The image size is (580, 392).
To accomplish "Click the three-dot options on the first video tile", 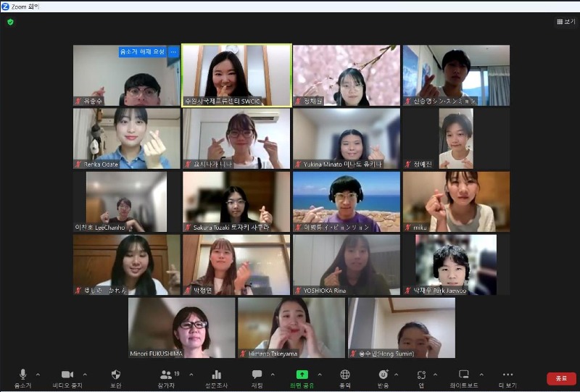I will click(173, 52).
